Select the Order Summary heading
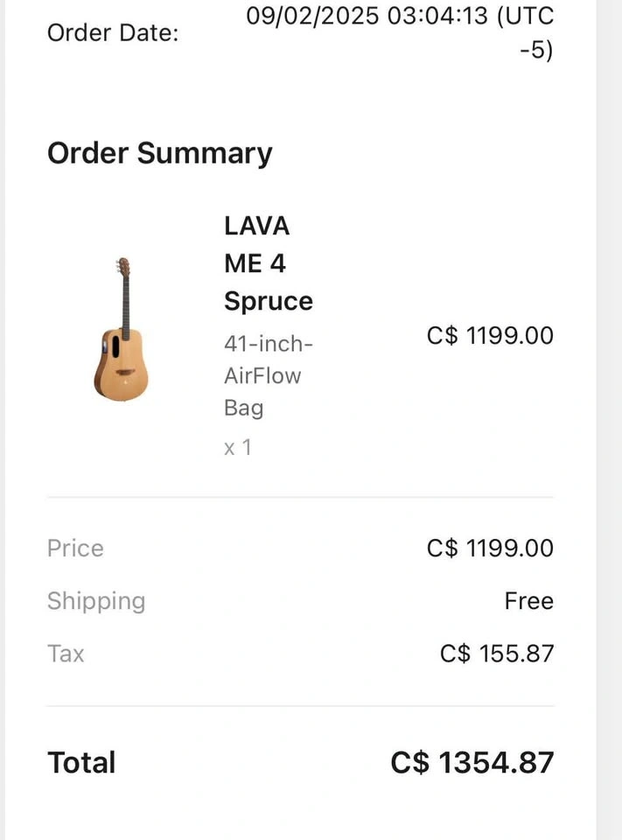The width and height of the screenshot is (622, 840). tap(160, 153)
